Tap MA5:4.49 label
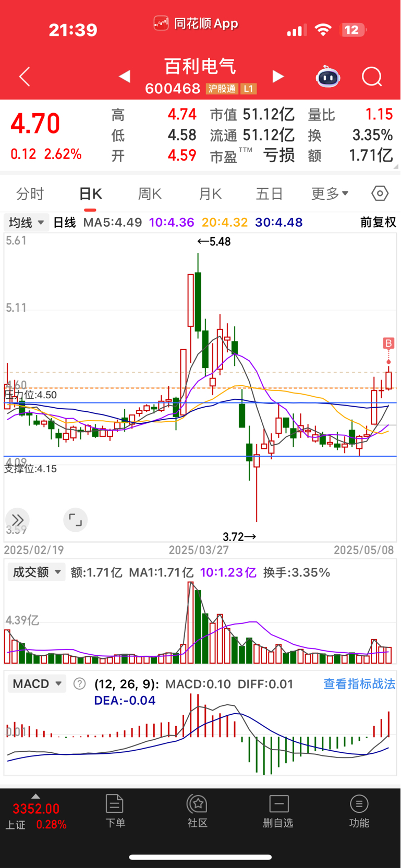 [113, 223]
